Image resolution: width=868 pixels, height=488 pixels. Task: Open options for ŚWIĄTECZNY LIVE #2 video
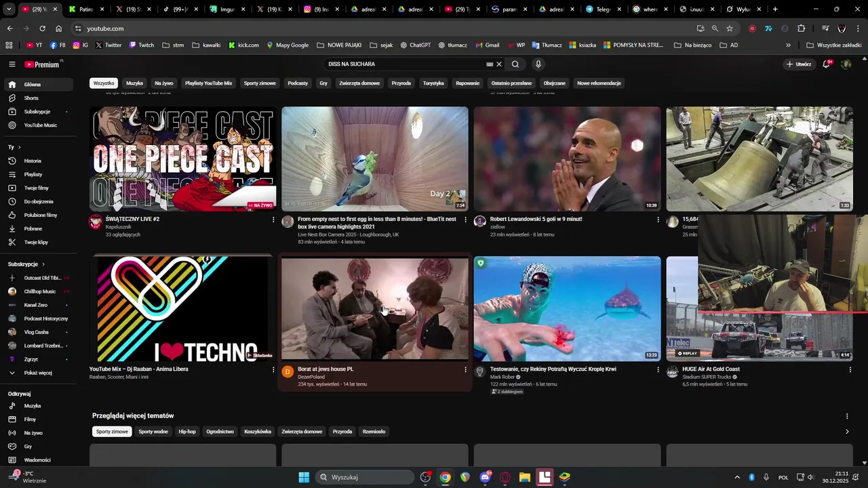coord(273,220)
